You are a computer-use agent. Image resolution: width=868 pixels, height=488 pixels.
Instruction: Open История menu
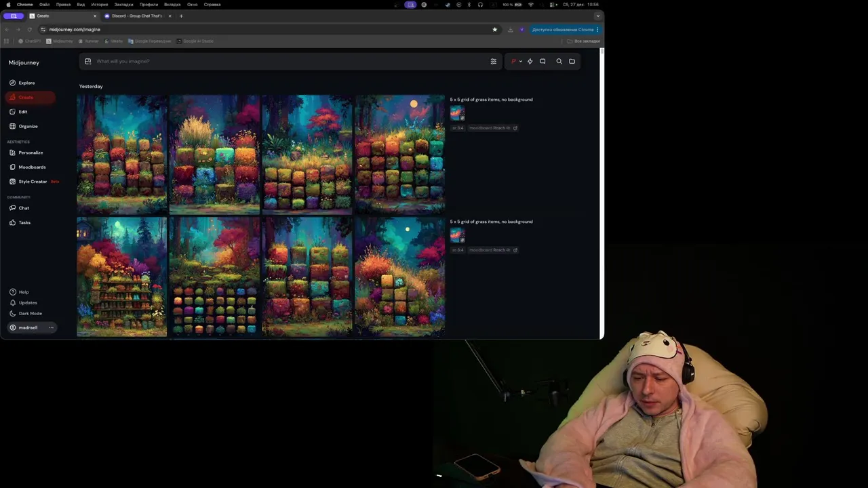pyautogui.click(x=100, y=5)
